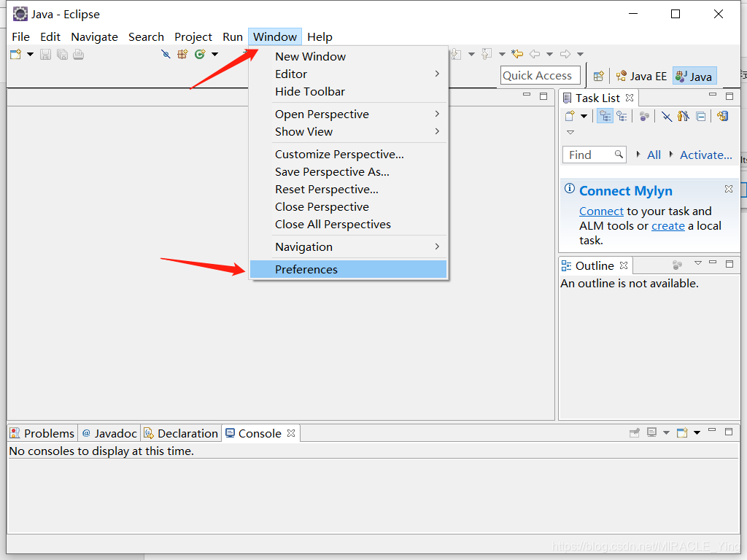Click the Pin Console icon

(635, 432)
